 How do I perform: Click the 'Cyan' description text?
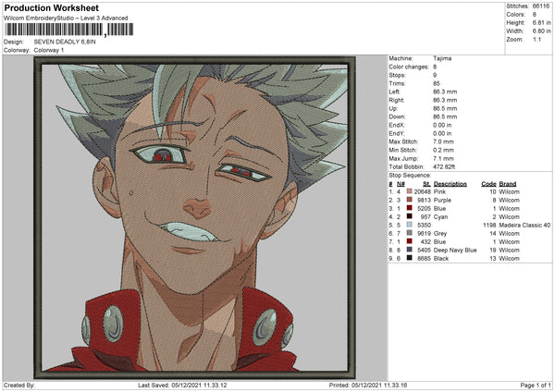tap(440, 217)
